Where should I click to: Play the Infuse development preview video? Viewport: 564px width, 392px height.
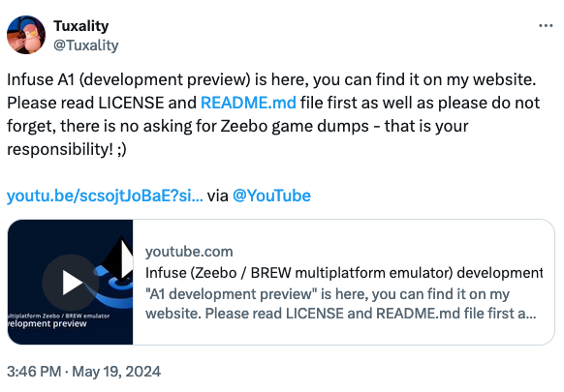coord(71,283)
